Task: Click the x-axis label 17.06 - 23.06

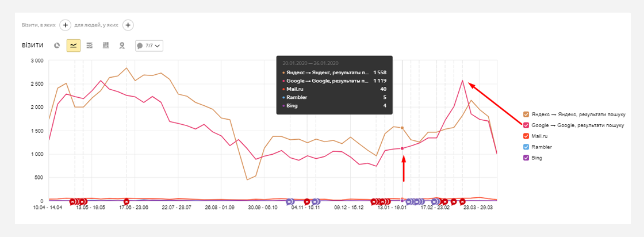Action: pos(134,208)
